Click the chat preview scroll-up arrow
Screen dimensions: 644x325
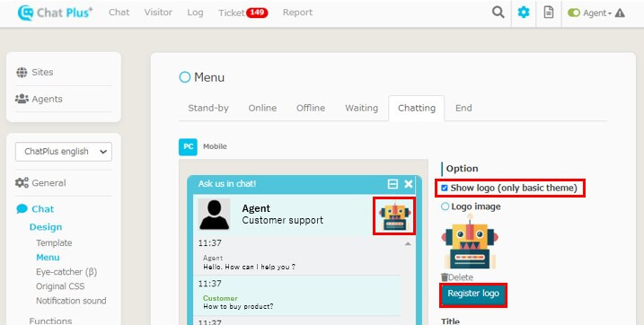408,244
